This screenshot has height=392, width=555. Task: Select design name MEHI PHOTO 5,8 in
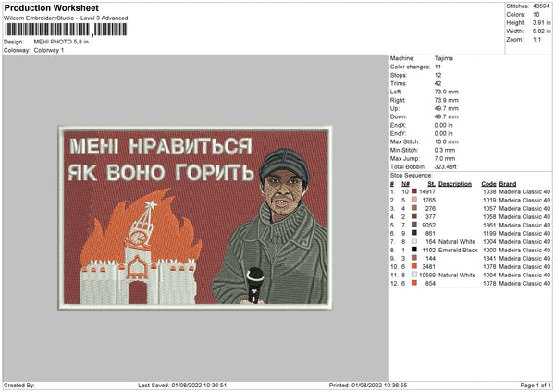(61, 42)
